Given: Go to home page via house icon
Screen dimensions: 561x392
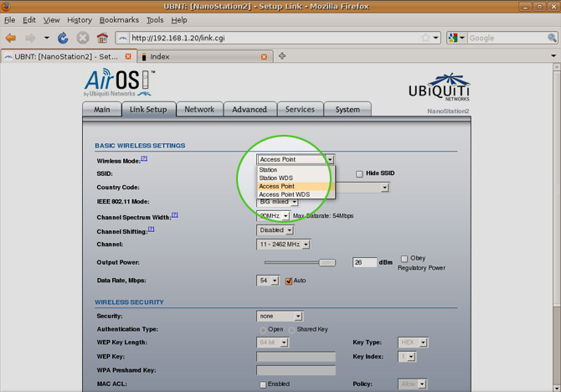Looking at the screenshot, I should click(102, 38).
